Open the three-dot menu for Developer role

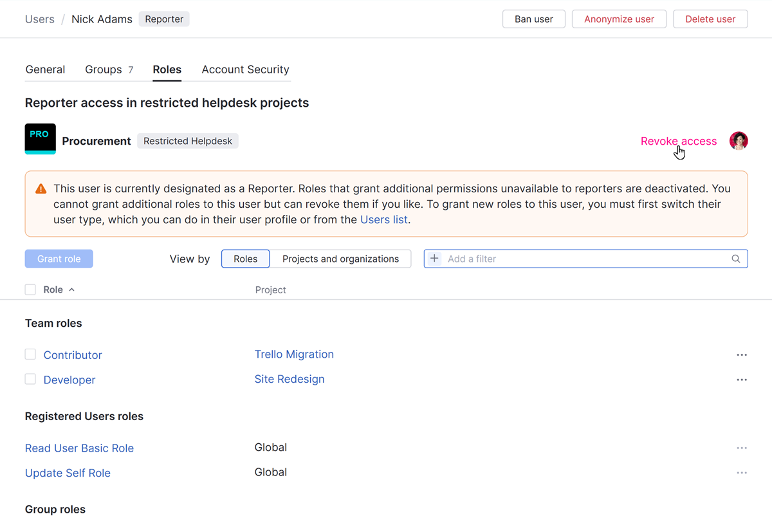point(742,380)
